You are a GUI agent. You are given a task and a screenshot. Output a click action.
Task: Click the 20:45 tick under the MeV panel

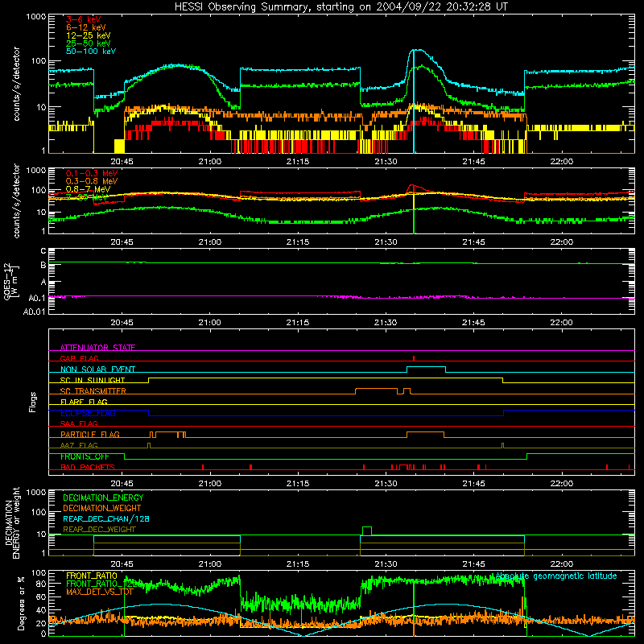point(122,242)
